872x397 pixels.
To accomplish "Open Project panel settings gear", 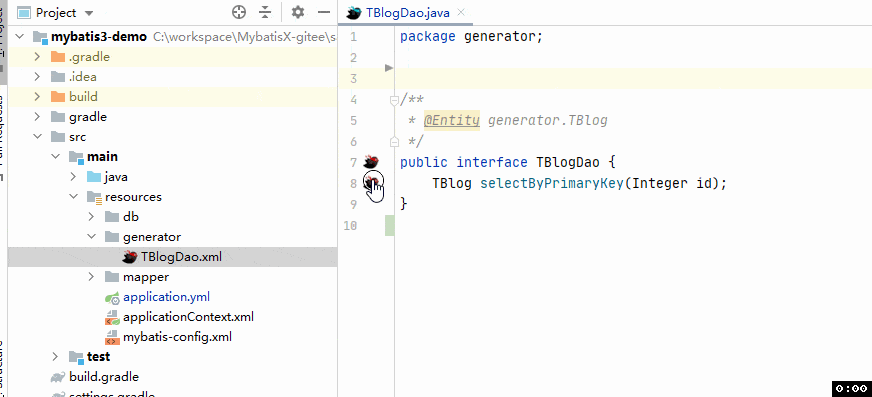I will pyautogui.click(x=298, y=12).
